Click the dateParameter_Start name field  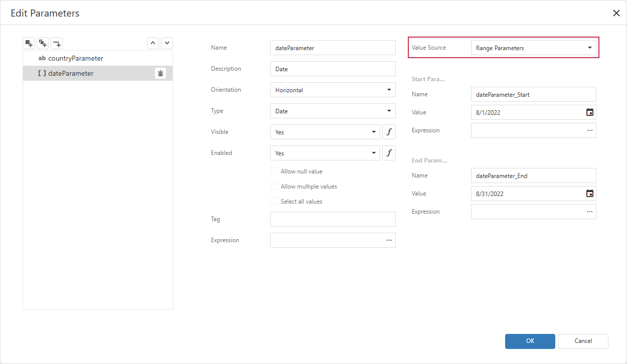click(534, 94)
